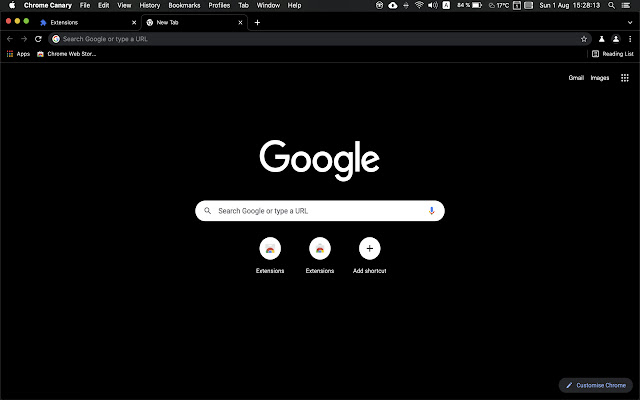The width and height of the screenshot is (640, 400).
Task: Click the cloud upload menu bar icon
Action: pos(393,5)
